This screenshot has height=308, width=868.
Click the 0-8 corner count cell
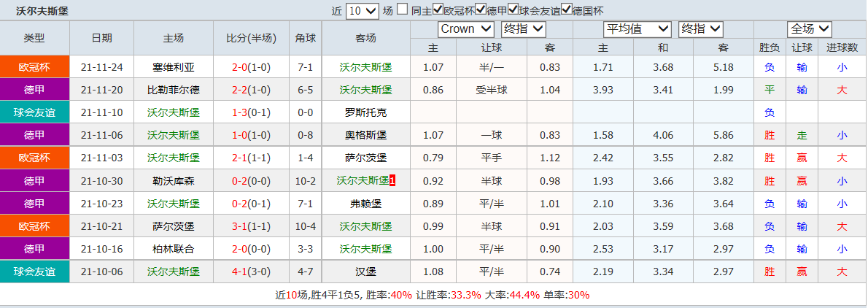tap(306, 135)
